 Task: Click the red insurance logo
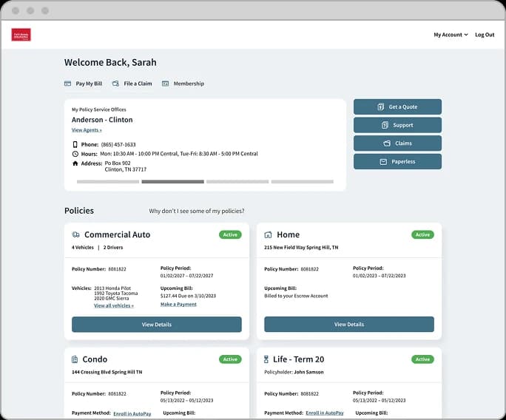tap(21, 35)
